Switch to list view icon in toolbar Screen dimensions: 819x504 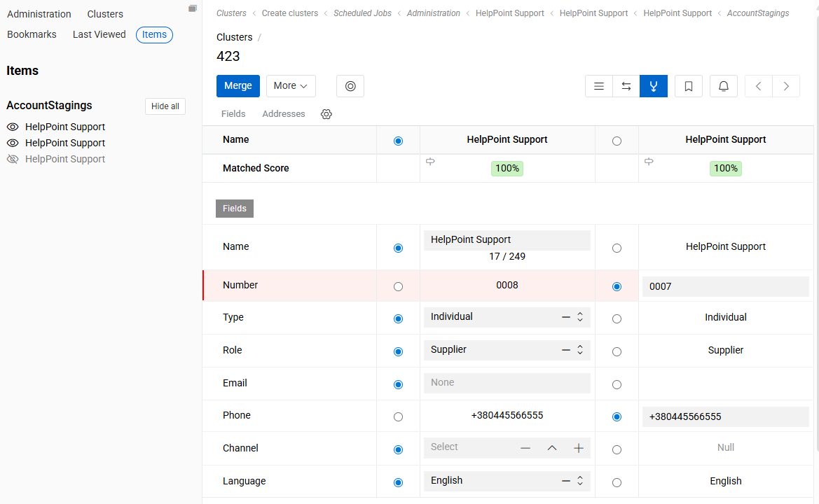coord(598,86)
